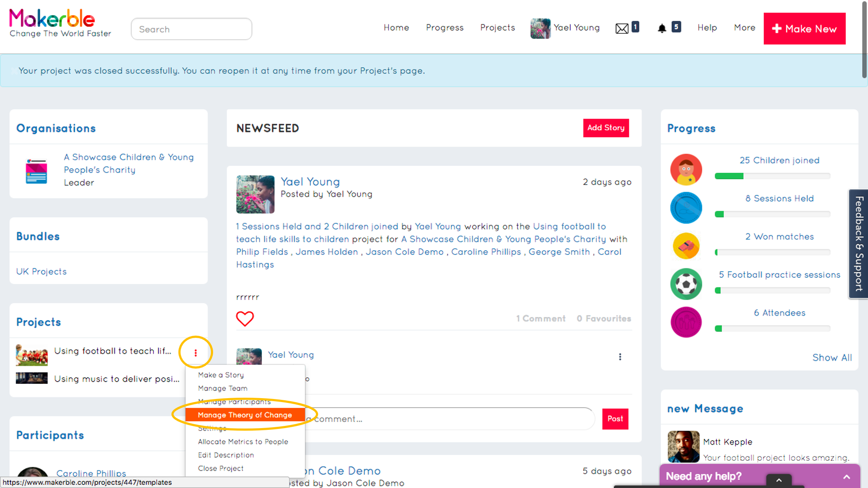The image size is (868, 488).
Task: Click the Showcase Charity organisation icon
Action: (36, 171)
